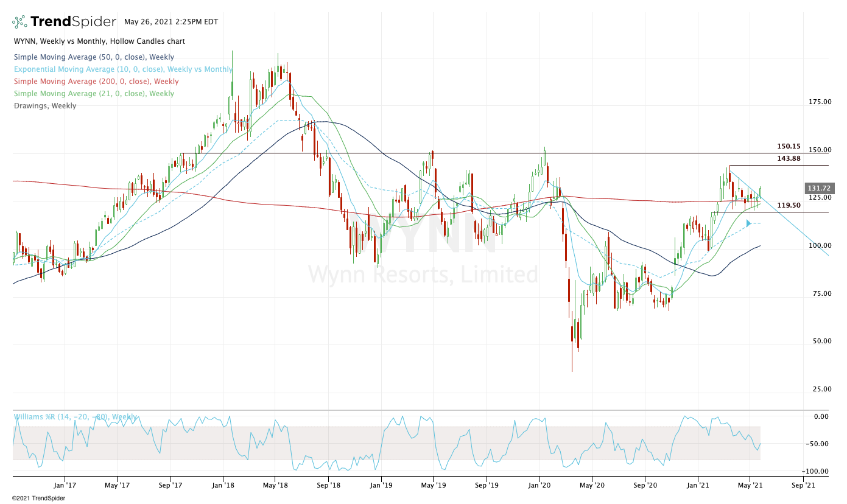Viewport: 847px width, 504px height.
Task: Click the cyan triangle marker near the 119.50 line
Action: click(x=748, y=223)
